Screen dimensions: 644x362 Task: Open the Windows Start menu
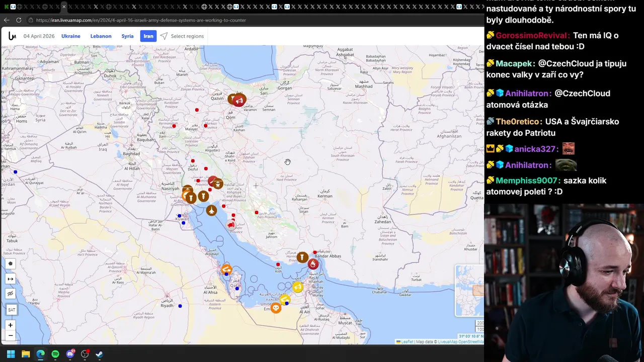pos(11,354)
